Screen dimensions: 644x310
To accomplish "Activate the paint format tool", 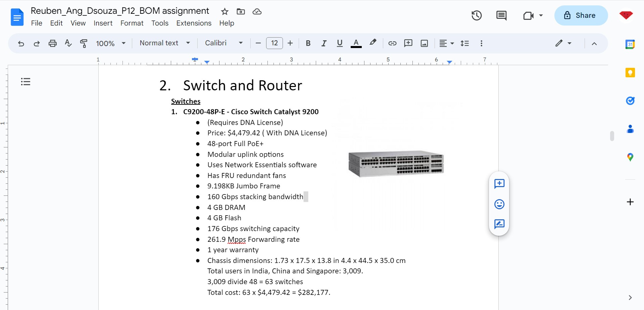I will (84, 43).
